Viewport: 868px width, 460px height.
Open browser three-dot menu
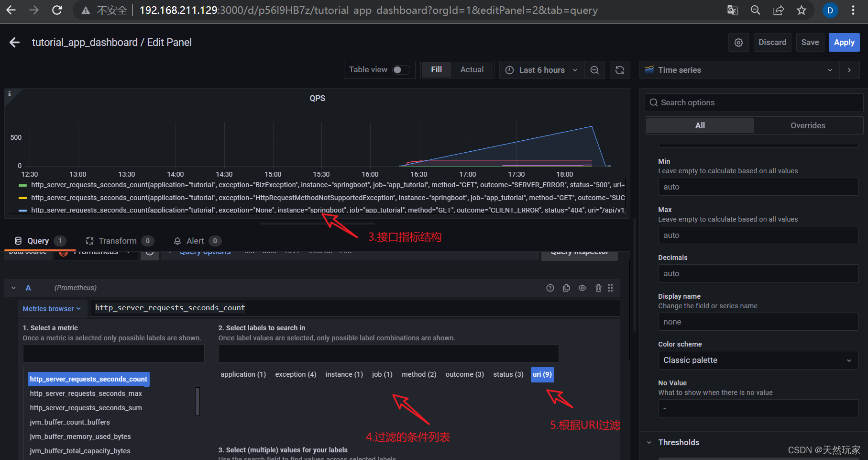click(x=853, y=10)
